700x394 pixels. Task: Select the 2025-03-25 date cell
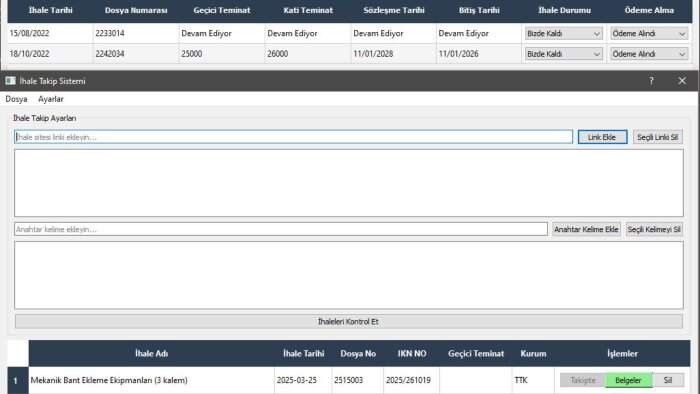(303, 380)
